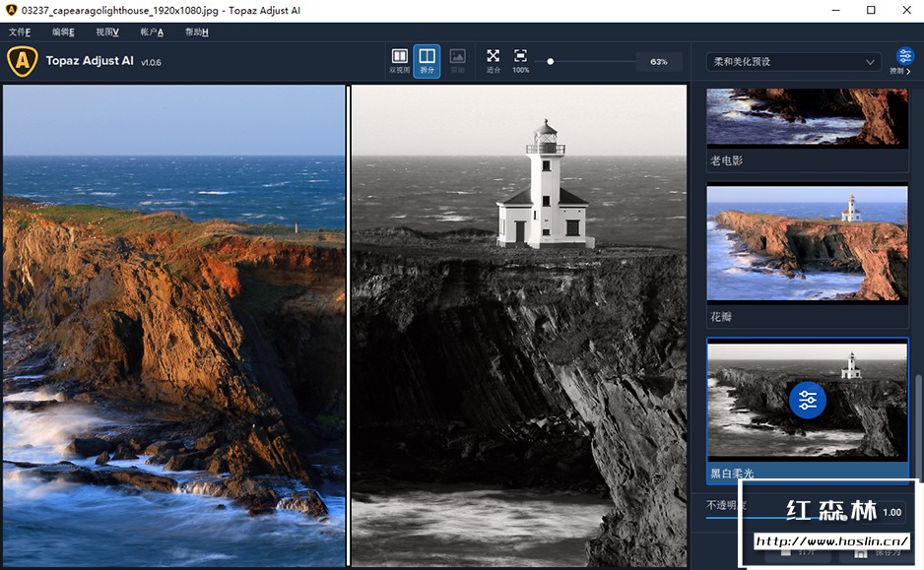Apply the 花瓣 preset thumbnail
This screenshot has height=570, width=924.
click(x=807, y=242)
